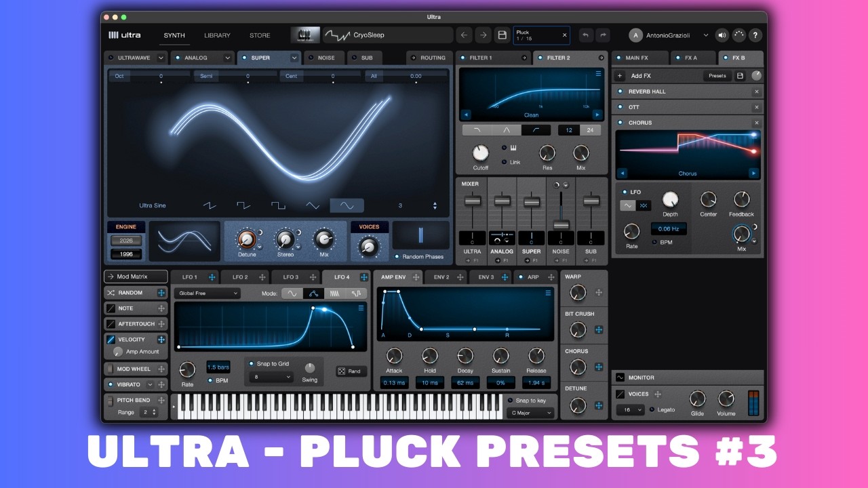The width and height of the screenshot is (868, 488).
Task: Clear the Pluck filter tag
Action: [564, 35]
